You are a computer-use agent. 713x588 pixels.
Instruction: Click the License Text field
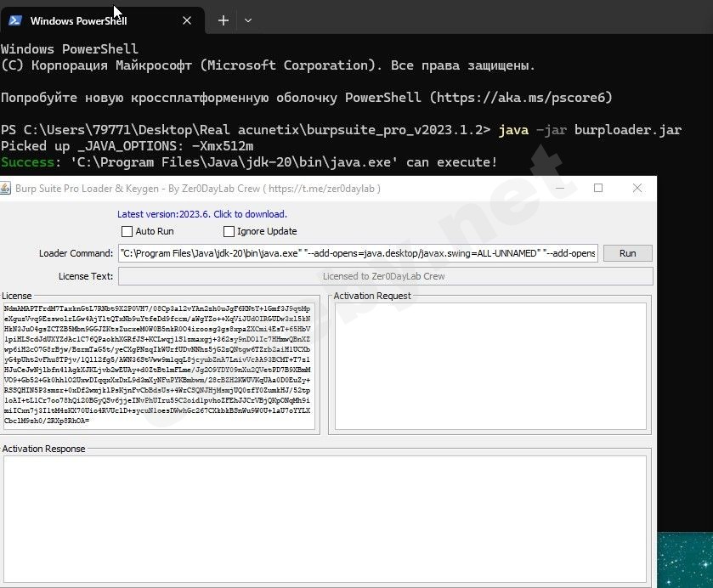tap(386, 276)
